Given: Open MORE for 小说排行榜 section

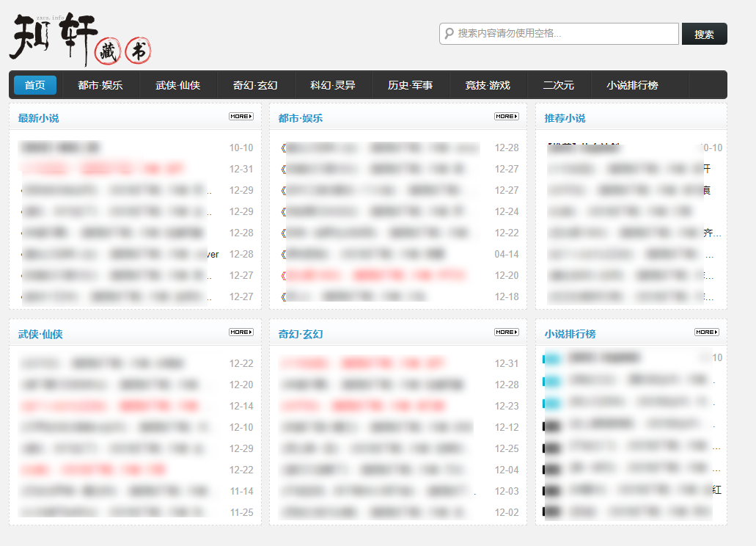Looking at the screenshot, I should tap(706, 332).
